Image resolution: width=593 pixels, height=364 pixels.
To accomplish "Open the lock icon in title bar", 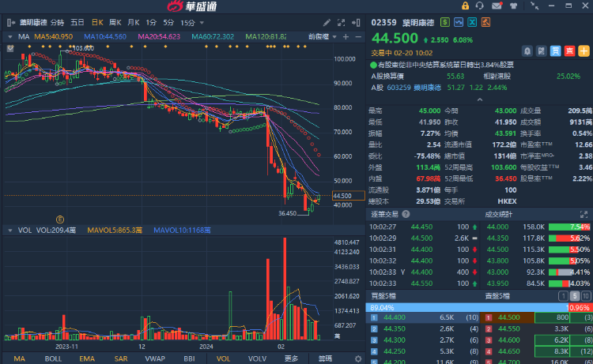I will (x=465, y=6).
